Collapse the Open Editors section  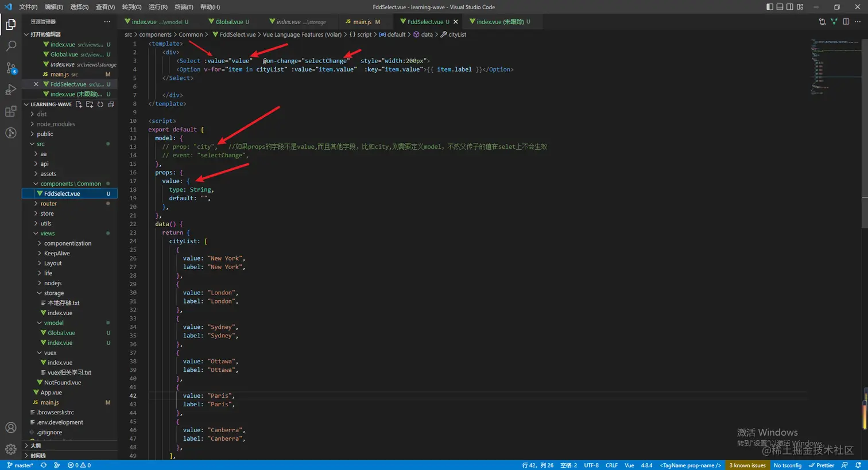pyautogui.click(x=26, y=34)
